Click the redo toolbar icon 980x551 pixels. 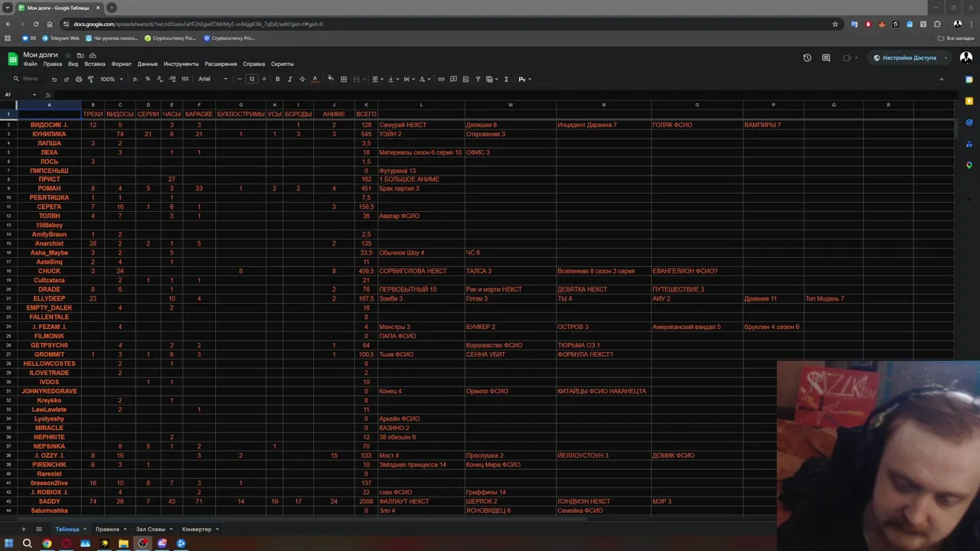(x=67, y=79)
